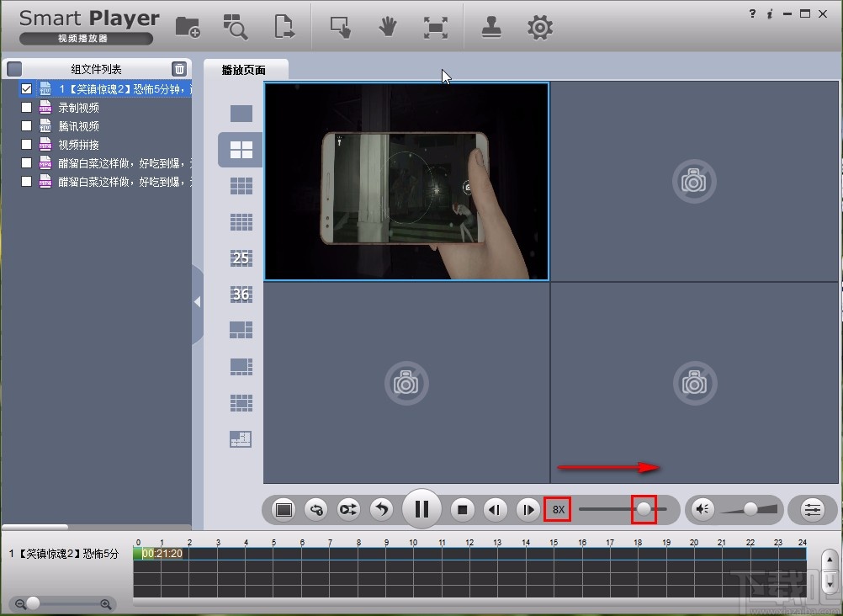This screenshot has height=616, width=843.
Task: Check the 录制视频 file checkbox
Action: (x=27, y=108)
